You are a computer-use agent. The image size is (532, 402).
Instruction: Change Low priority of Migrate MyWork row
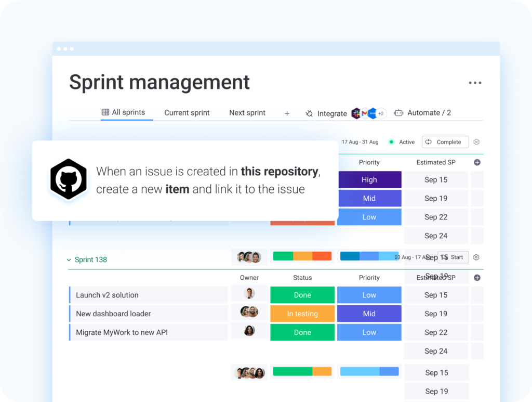[369, 332]
